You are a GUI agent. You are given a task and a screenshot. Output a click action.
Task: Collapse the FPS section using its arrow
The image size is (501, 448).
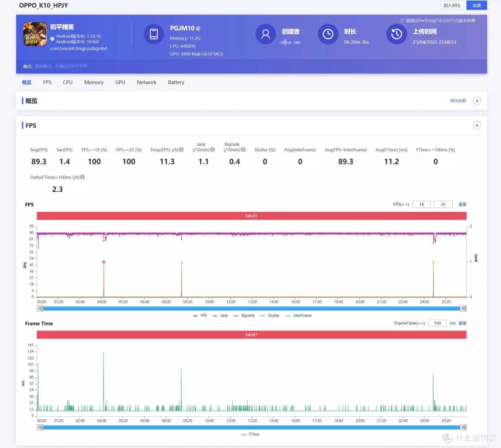477,125
